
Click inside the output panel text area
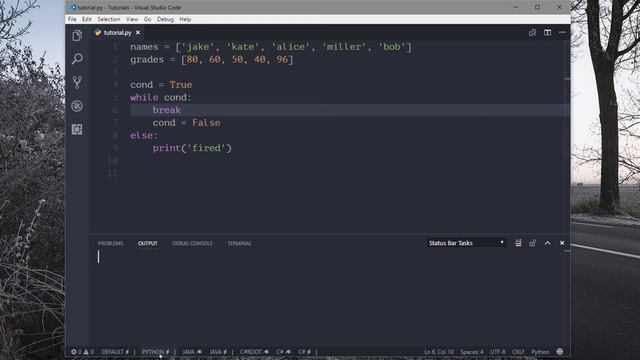click(x=327, y=298)
